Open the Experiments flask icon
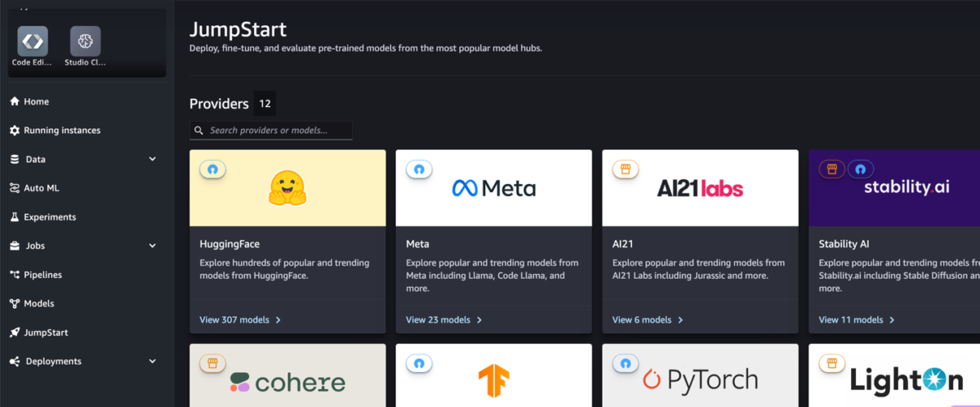The width and height of the screenshot is (980, 407). click(x=14, y=217)
